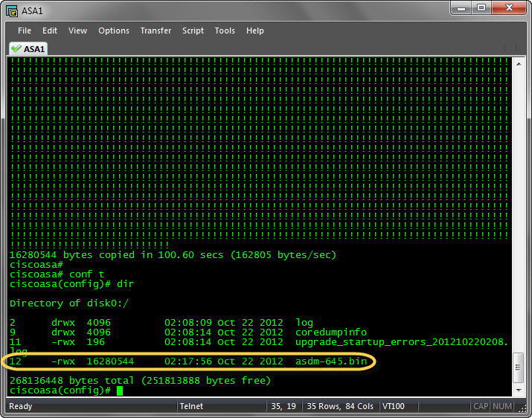This screenshot has height=418, width=532.
Task: Open the File menu
Action: point(24,30)
